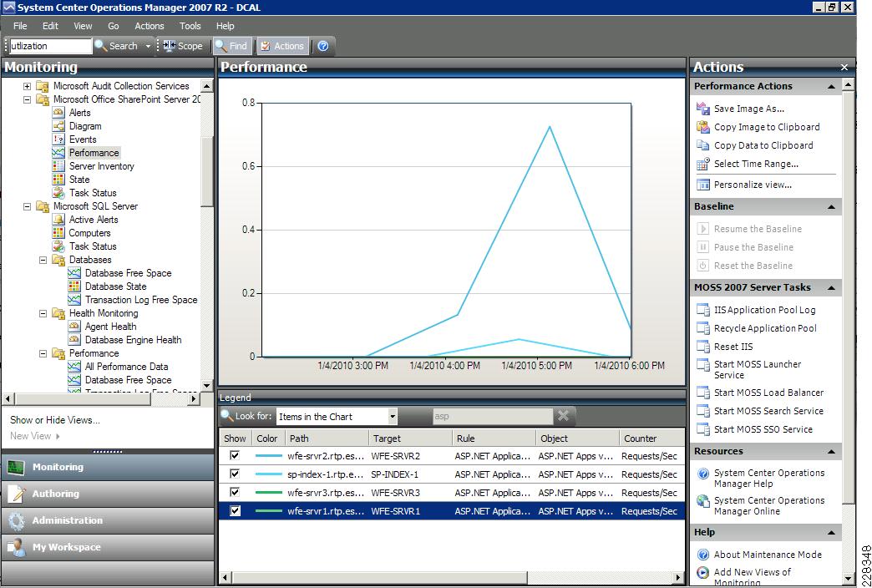Click the SharePoint Alerts view icon
This screenshot has height=588, width=872.
click(58, 113)
